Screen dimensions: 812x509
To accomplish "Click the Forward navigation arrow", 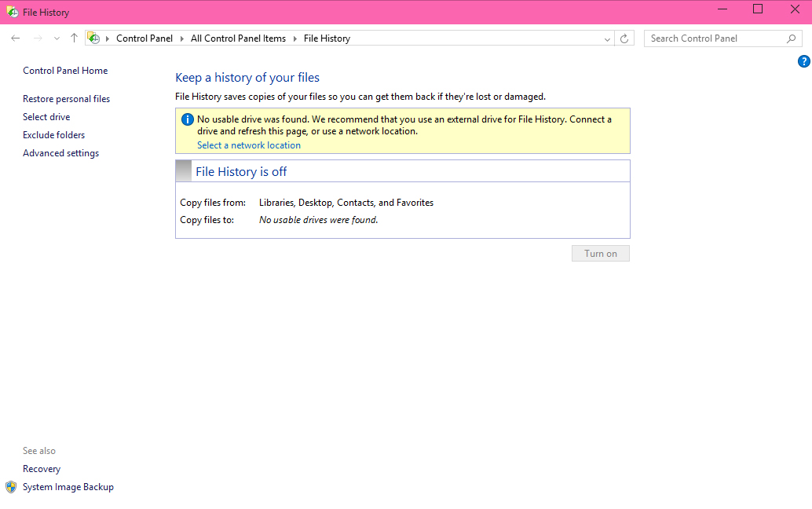I will [x=38, y=38].
